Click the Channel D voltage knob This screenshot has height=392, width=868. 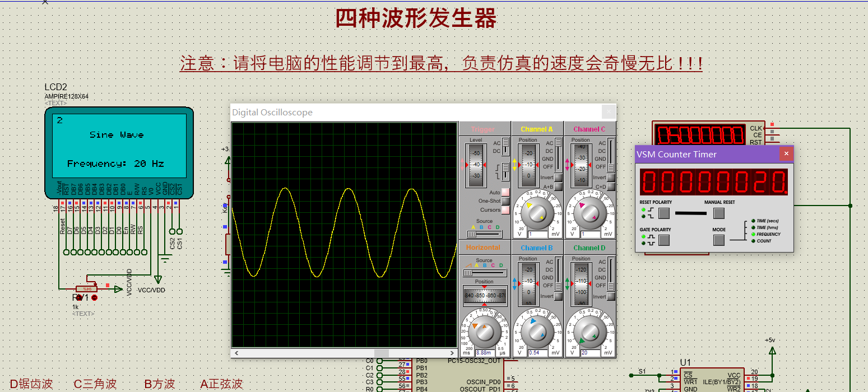coord(590,332)
